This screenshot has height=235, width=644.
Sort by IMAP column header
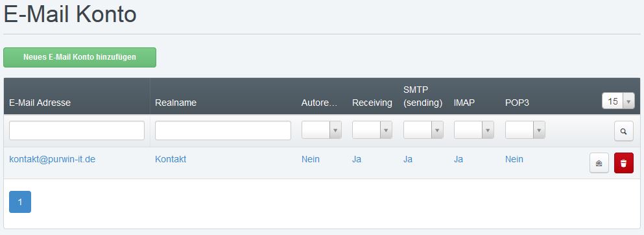click(x=464, y=103)
